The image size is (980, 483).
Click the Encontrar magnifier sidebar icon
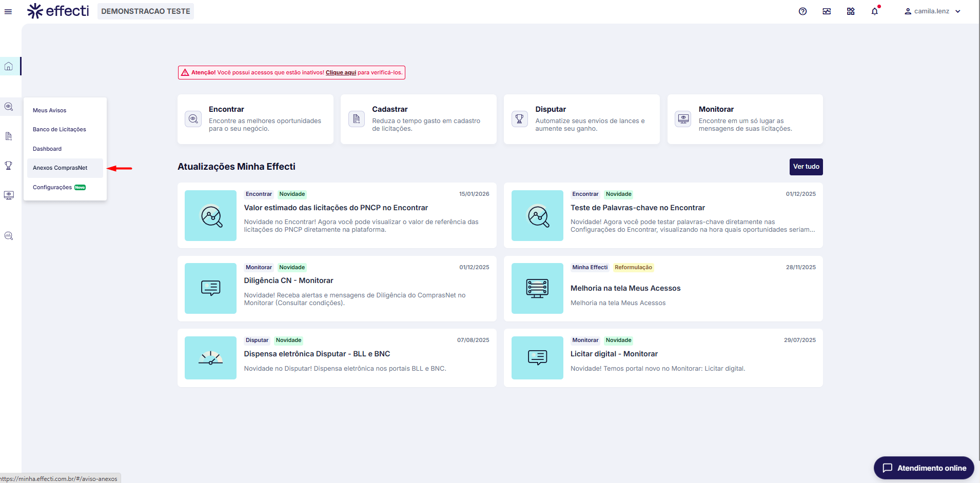(9, 107)
